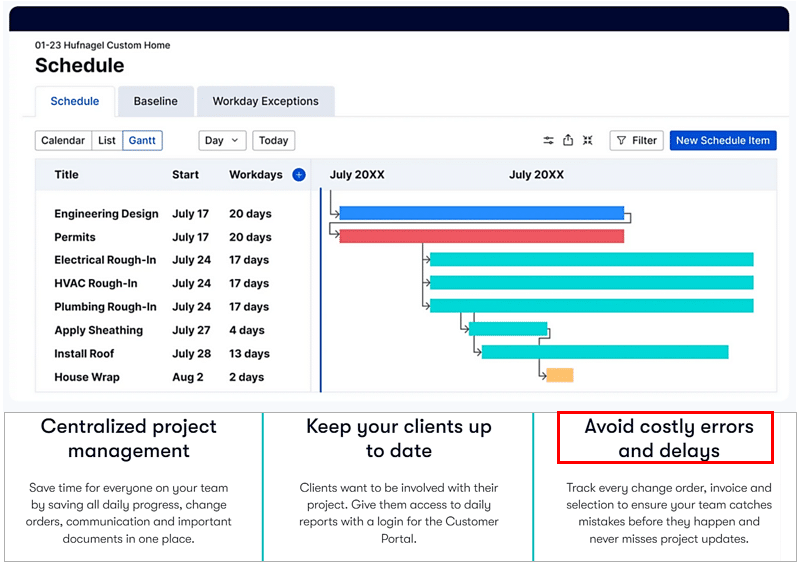Open the schedule settings sliders icon
Viewport: 804px width, 569px height.
coord(548,141)
